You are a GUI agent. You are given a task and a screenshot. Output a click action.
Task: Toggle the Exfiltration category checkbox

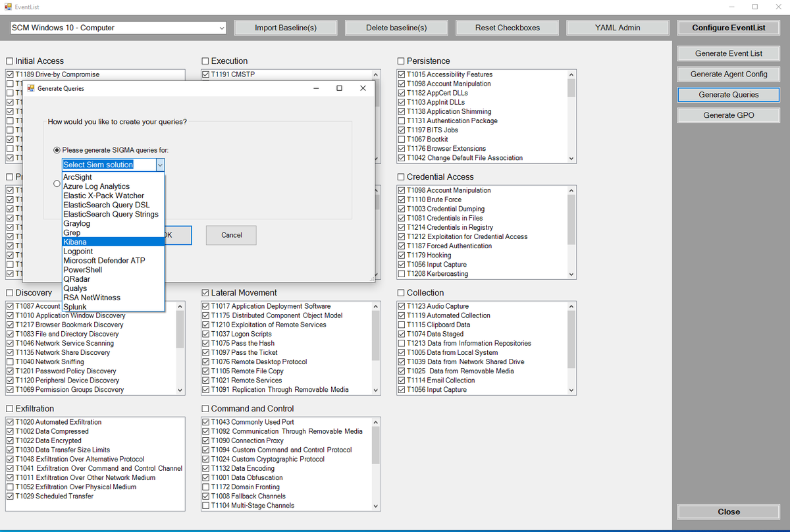pyautogui.click(x=10, y=408)
